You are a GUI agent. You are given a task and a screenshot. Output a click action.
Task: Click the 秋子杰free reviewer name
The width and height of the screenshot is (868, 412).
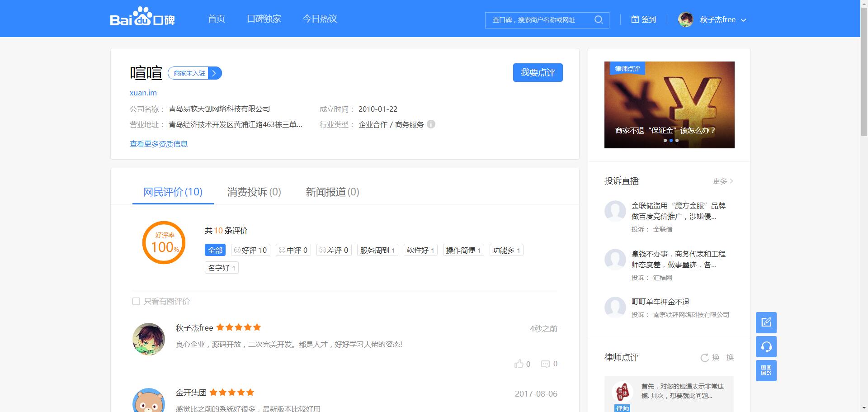tap(194, 328)
